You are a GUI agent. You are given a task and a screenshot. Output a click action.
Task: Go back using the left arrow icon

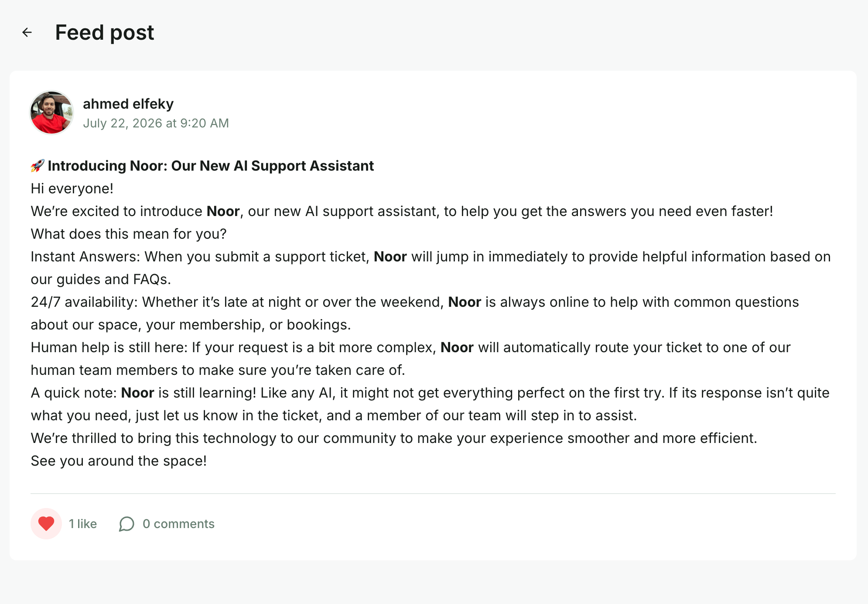27,32
